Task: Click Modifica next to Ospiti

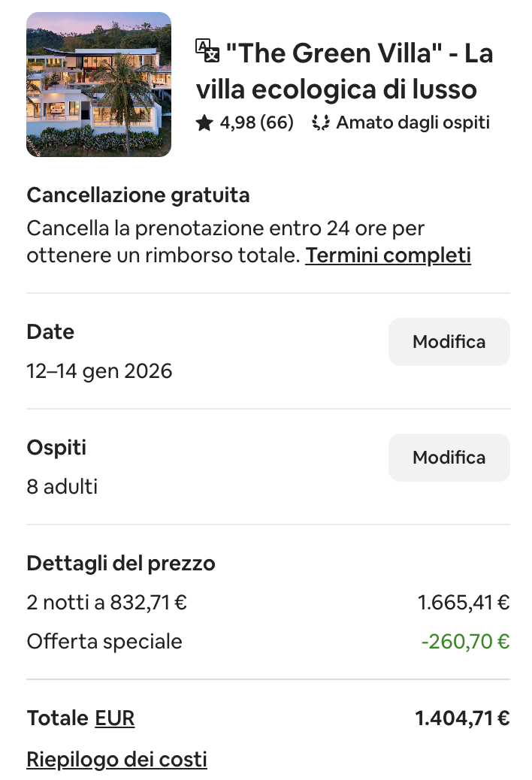Action: [449, 457]
